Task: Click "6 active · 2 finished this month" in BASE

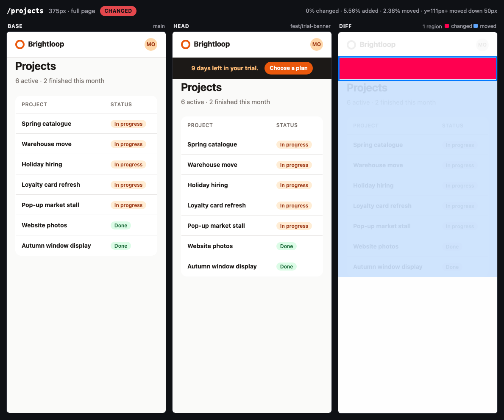Action: pyautogui.click(x=60, y=81)
